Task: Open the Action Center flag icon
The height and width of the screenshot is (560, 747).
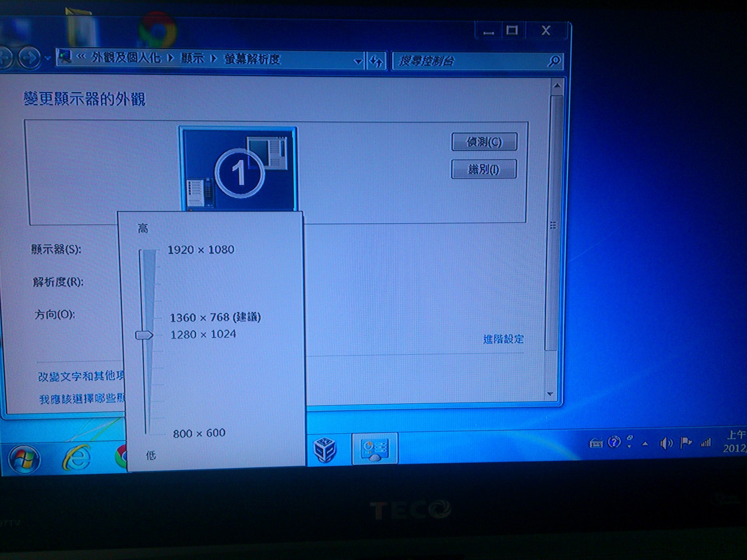Action: [x=686, y=443]
